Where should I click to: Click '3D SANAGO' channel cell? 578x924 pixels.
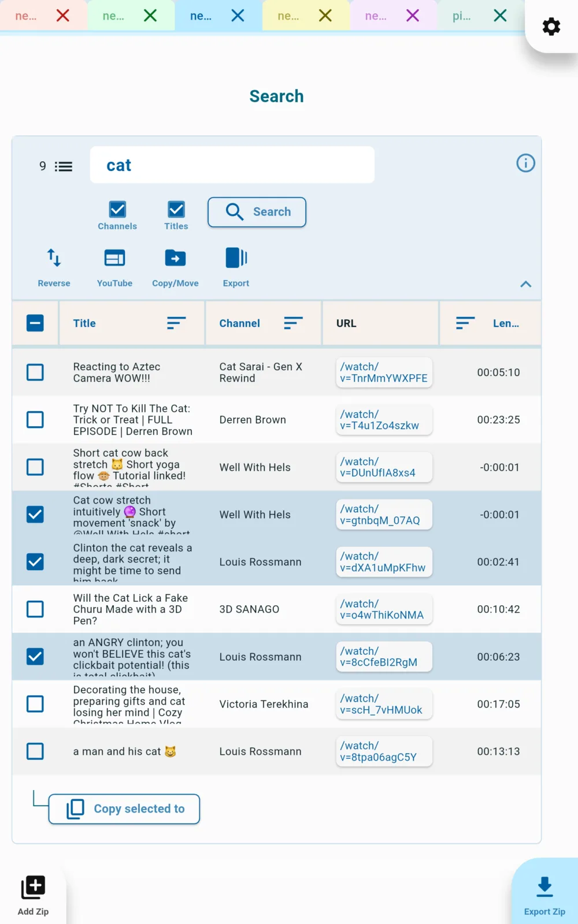pos(249,609)
